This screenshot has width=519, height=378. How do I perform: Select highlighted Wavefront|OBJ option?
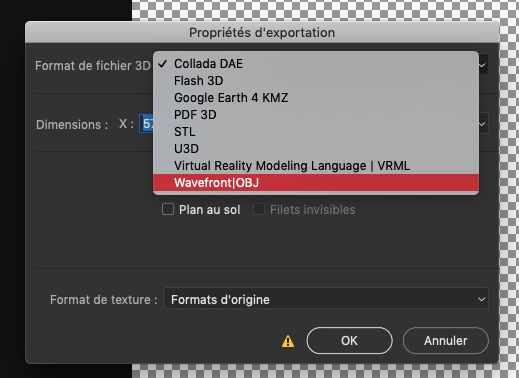pyautogui.click(x=316, y=183)
